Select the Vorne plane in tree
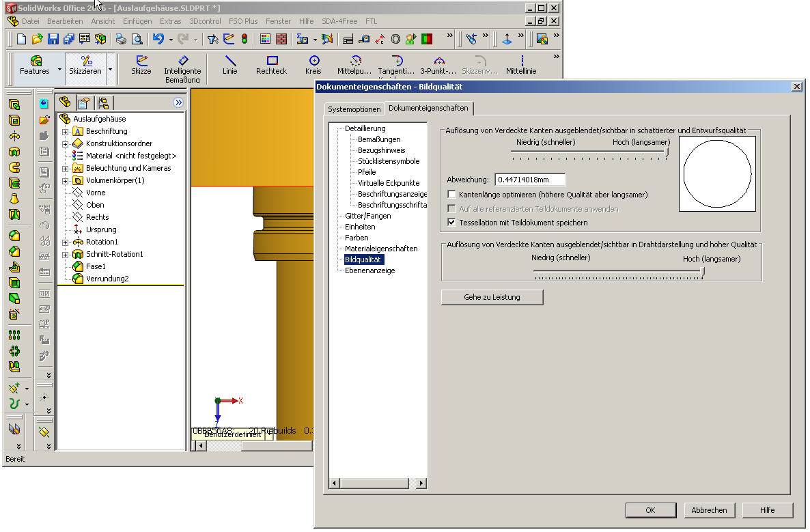The width and height of the screenshot is (810, 532). click(x=96, y=193)
